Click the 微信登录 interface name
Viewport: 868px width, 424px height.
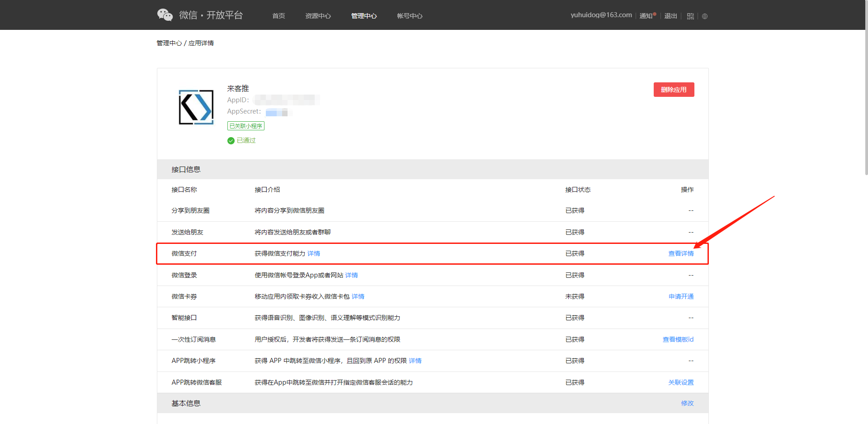click(184, 275)
